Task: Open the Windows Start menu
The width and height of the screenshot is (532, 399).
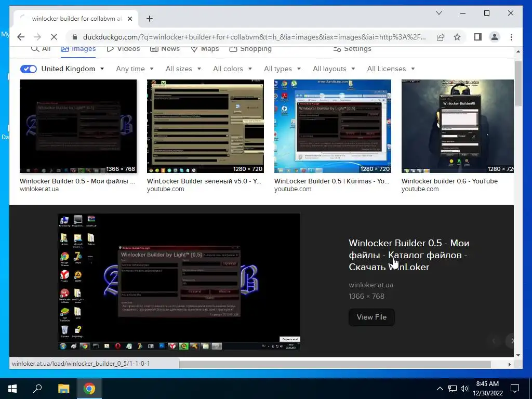Action: (x=12, y=389)
